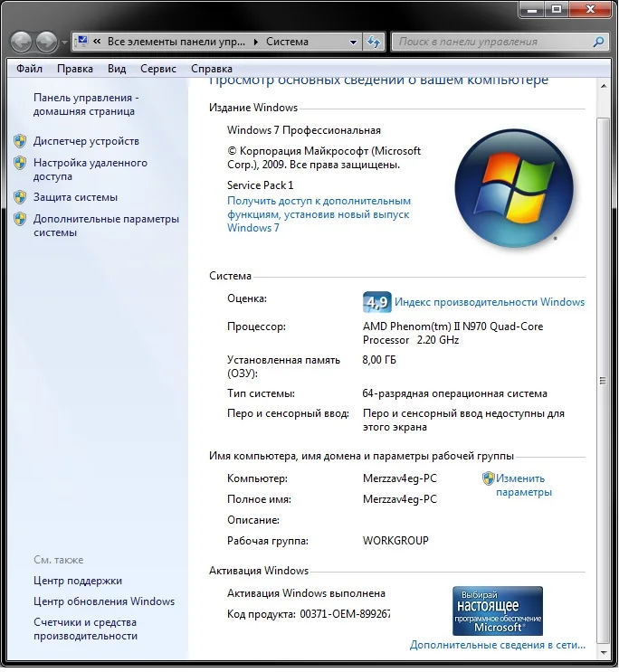Click the Forward navigation arrow
The width and height of the screenshot is (619, 672).
pos(46,42)
